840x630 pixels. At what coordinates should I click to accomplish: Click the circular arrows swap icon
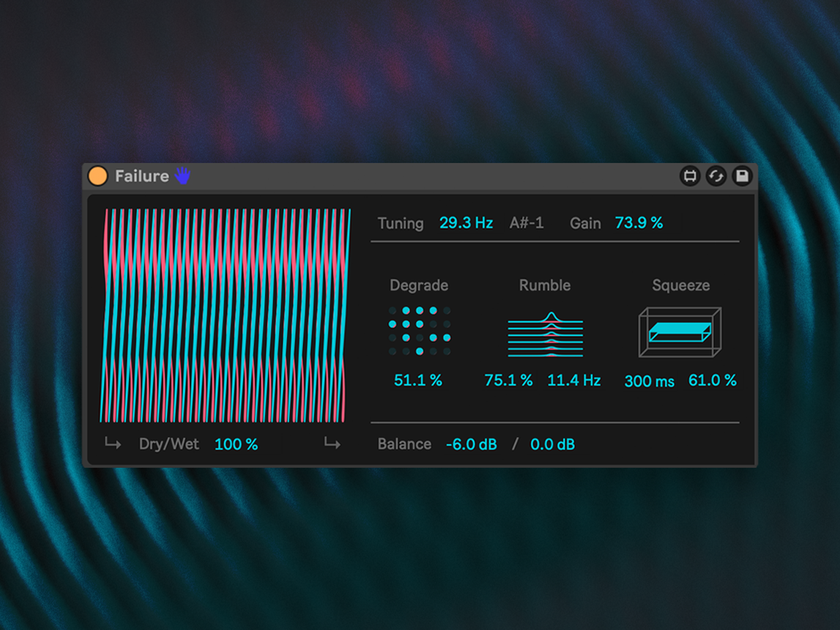716,176
